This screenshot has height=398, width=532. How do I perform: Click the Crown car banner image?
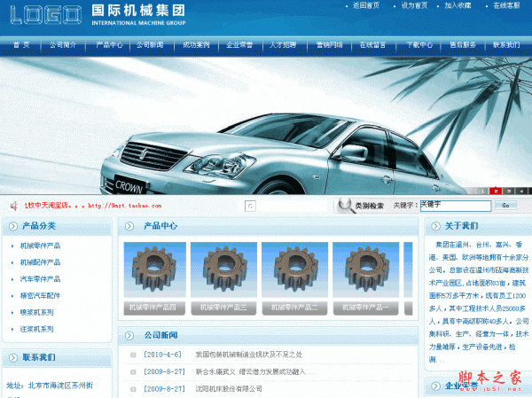point(266,126)
